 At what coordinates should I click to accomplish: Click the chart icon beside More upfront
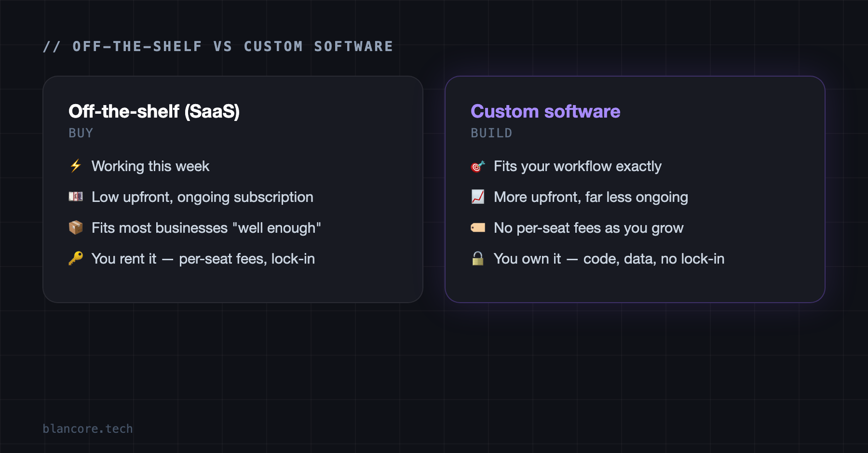pyautogui.click(x=478, y=197)
